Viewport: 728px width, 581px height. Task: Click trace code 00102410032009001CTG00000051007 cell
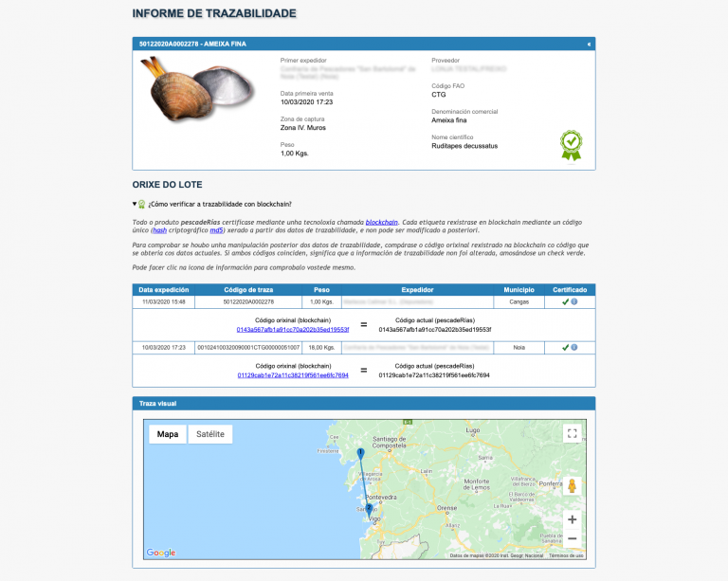pyautogui.click(x=248, y=347)
